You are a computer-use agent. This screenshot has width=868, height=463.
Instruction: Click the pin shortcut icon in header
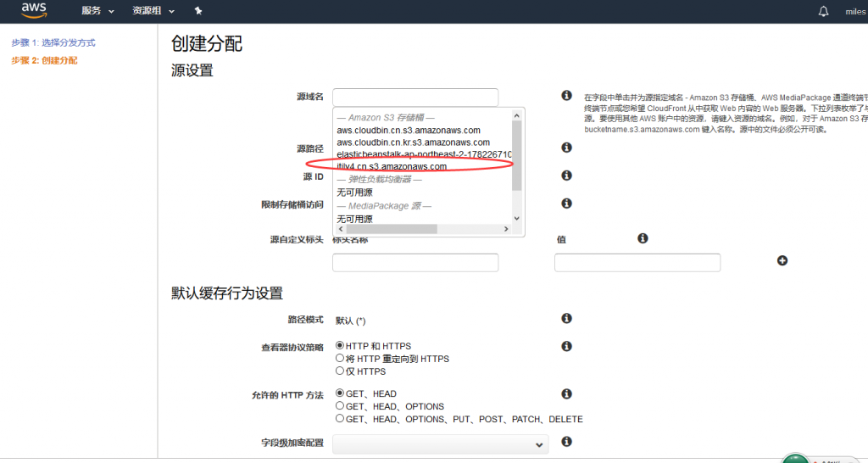click(x=198, y=10)
